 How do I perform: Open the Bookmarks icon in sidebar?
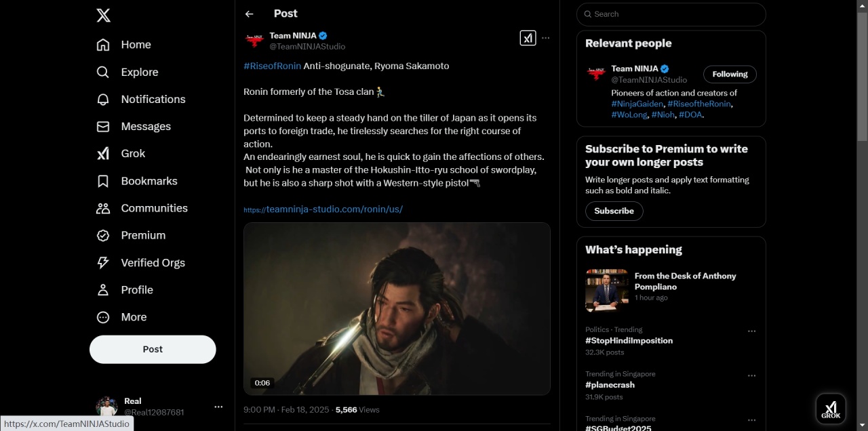pyautogui.click(x=103, y=181)
